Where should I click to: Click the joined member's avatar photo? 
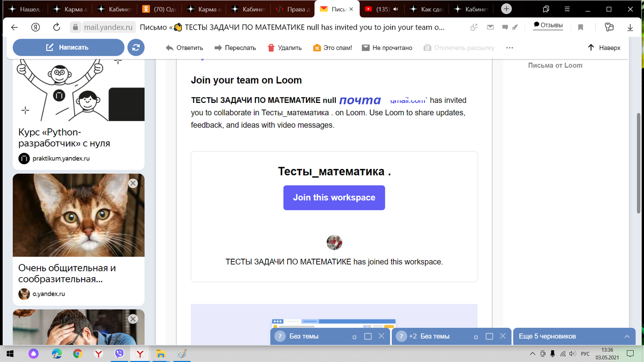(x=334, y=243)
